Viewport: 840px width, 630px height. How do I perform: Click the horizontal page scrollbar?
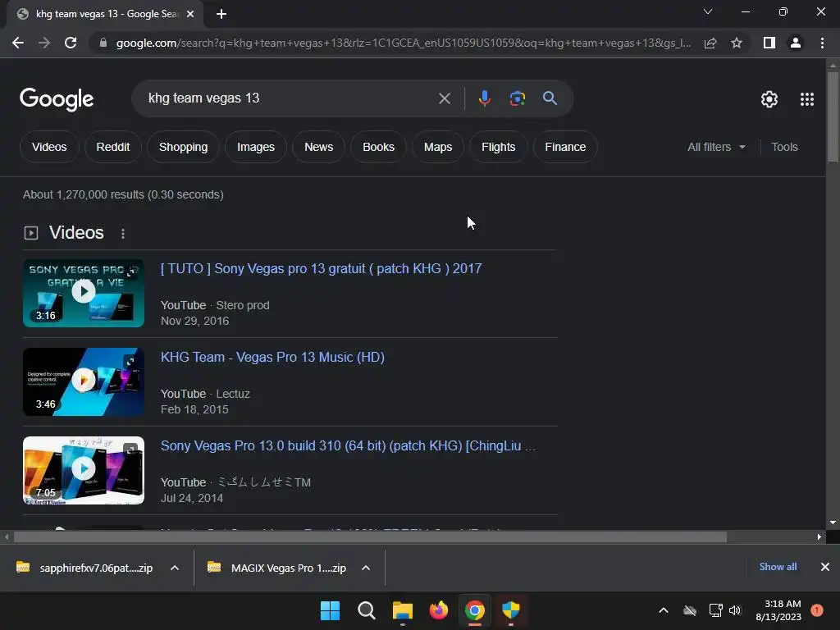(370, 536)
